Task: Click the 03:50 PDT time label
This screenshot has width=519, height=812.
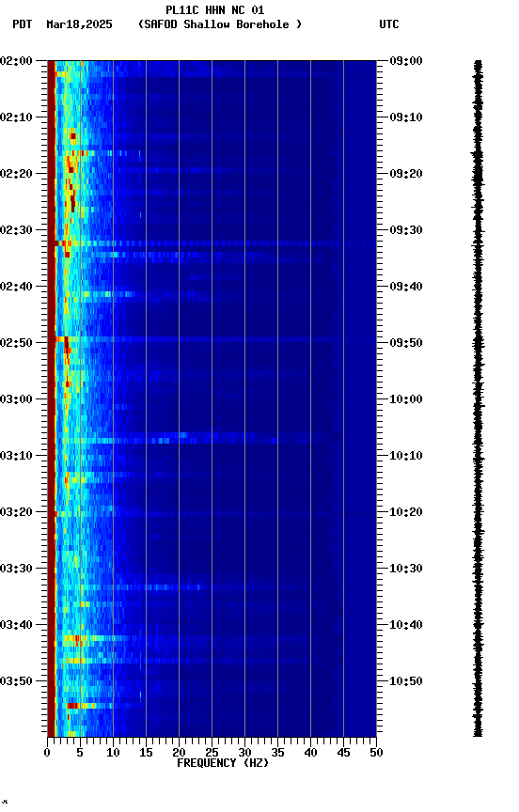Action: [16, 681]
